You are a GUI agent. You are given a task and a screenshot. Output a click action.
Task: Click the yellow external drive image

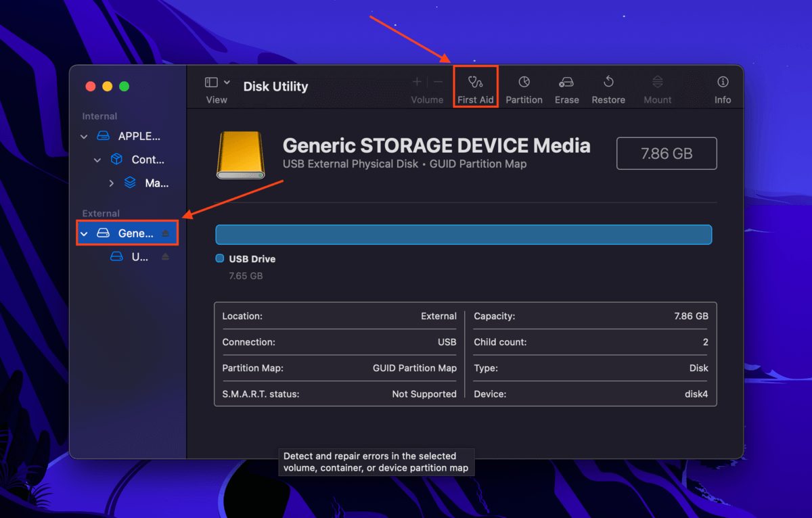pyautogui.click(x=240, y=155)
